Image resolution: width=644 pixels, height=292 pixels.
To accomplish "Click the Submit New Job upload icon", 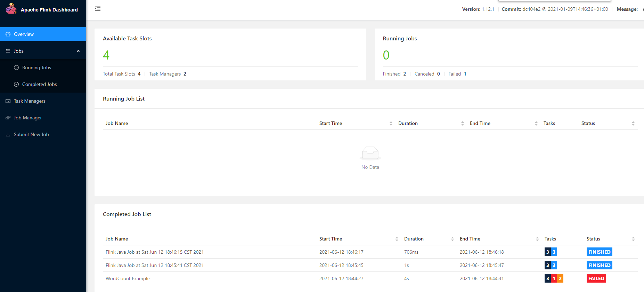I will 8,134.
